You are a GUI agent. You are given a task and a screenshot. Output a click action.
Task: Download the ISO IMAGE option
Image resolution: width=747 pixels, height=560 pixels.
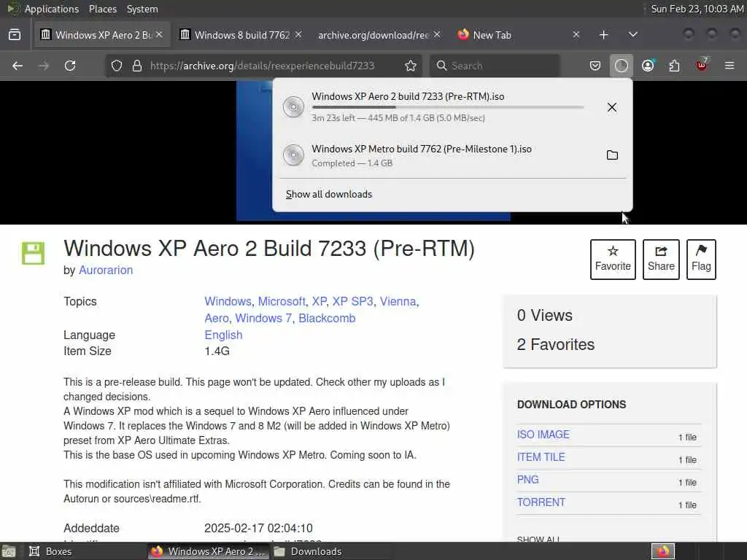[543, 435]
